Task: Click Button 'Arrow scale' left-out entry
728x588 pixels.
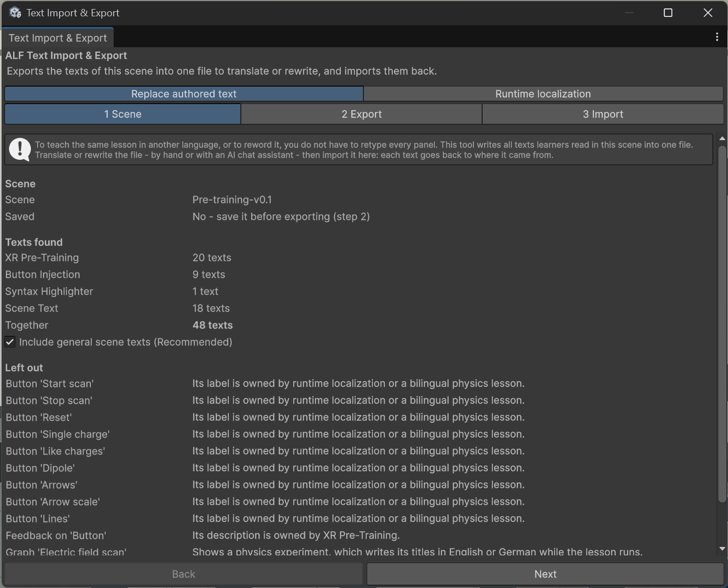Action: point(53,502)
